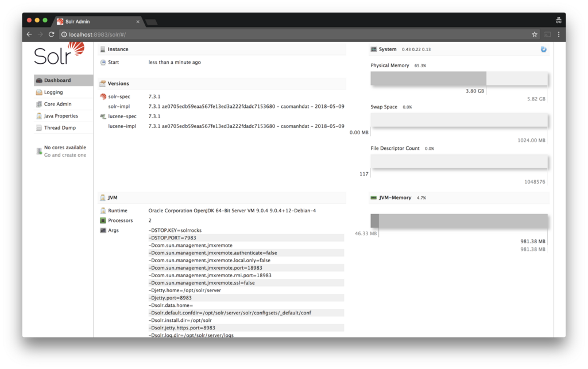Click the -Djetty.port=8983 argument
Image resolution: width=588 pixels, height=369 pixels.
170,298
